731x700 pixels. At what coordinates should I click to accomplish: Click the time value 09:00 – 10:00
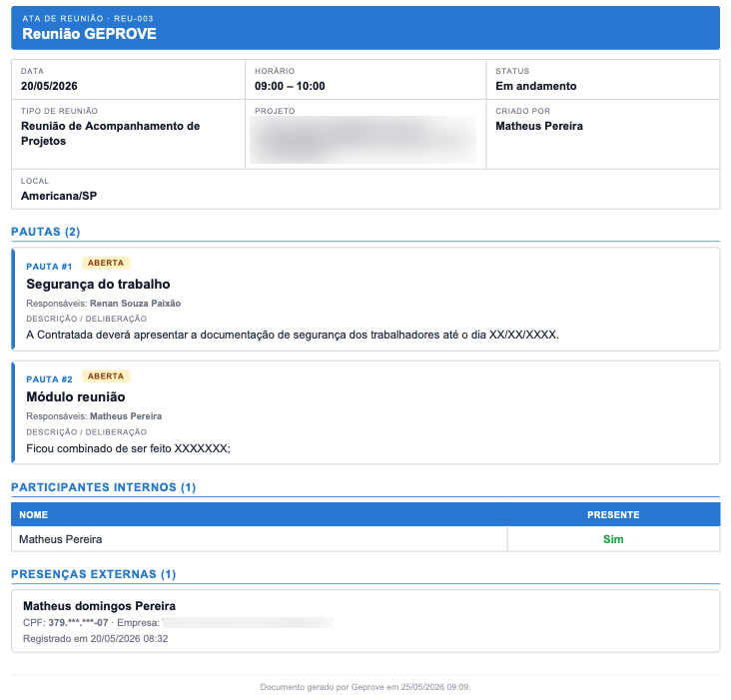290,86
